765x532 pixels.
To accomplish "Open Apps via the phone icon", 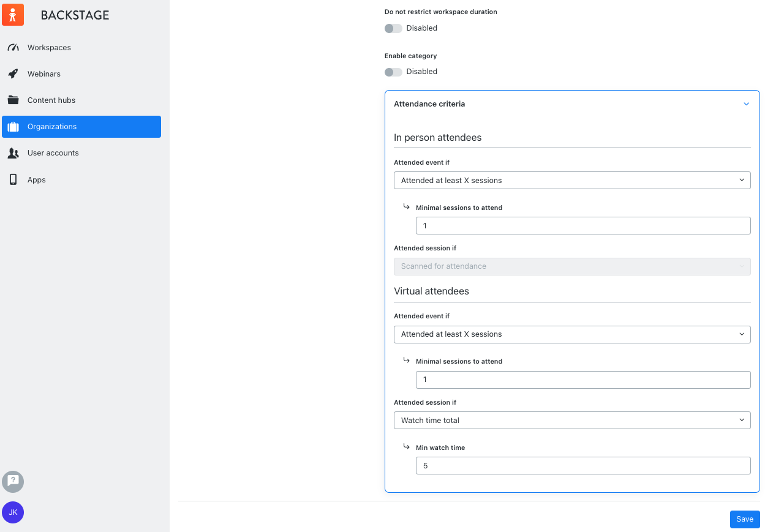I will click(13, 179).
